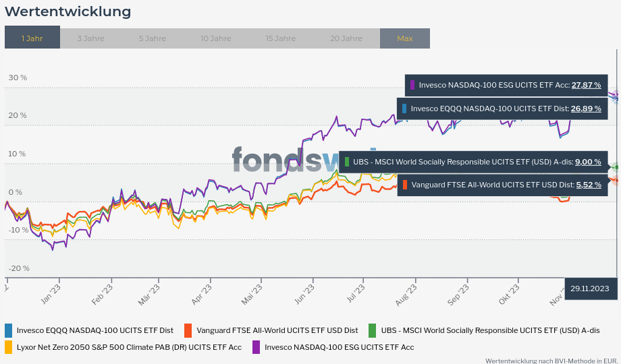Toggle Invesco NASDAQ-100 ESG Acc legend label
The height and width of the screenshot is (364, 621).
[x=340, y=347]
